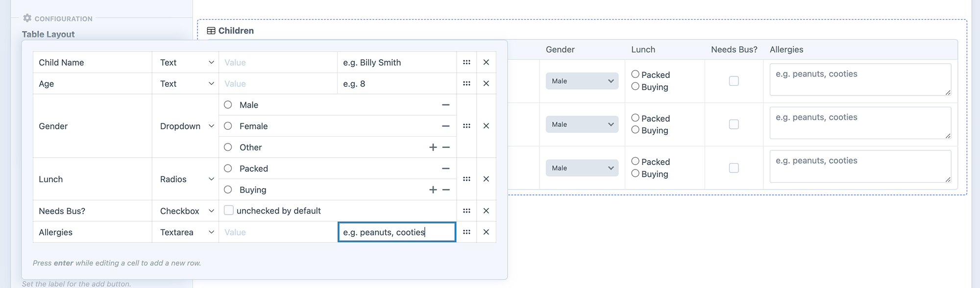Delete the Age row with its X icon
The height and width of the screenshot is (288, 980).
coord(486,84)
